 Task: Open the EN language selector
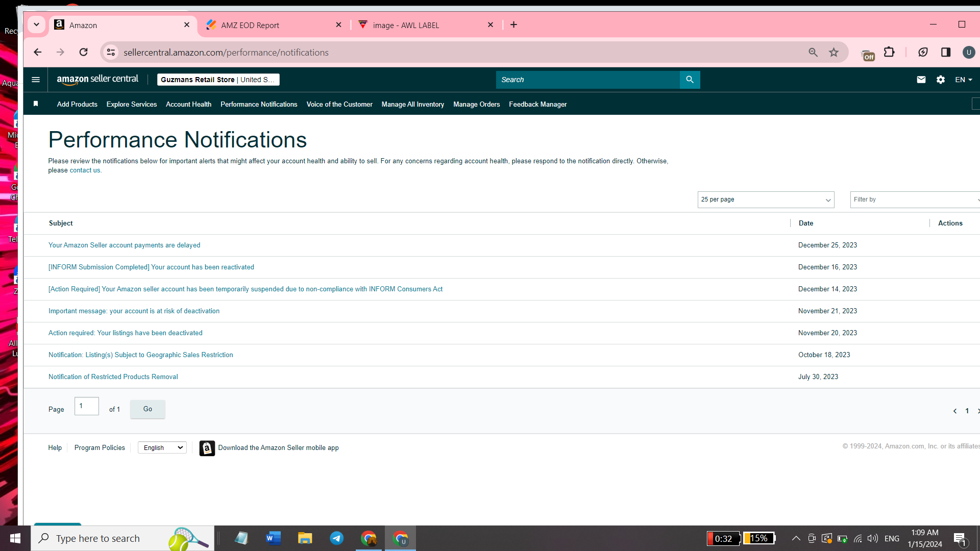click(x=964, y=80)
